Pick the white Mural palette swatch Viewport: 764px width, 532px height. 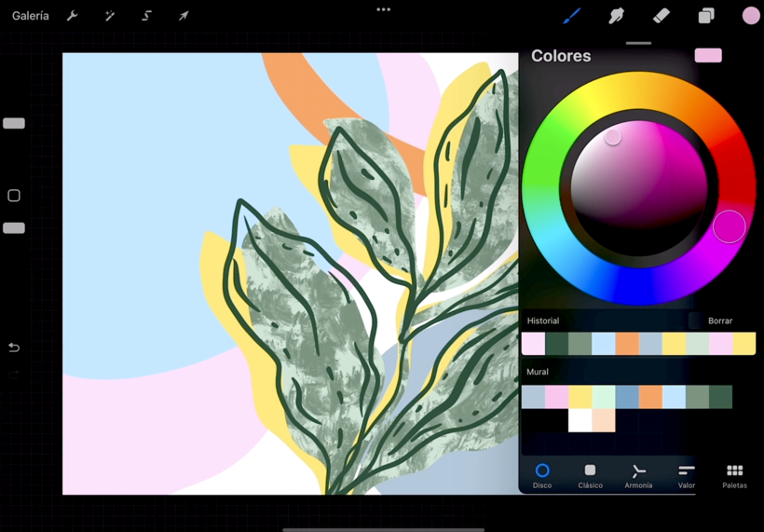[580, 420]
